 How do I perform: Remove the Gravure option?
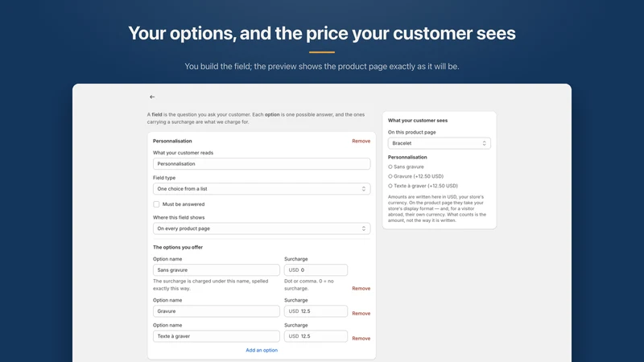(361, 314)
